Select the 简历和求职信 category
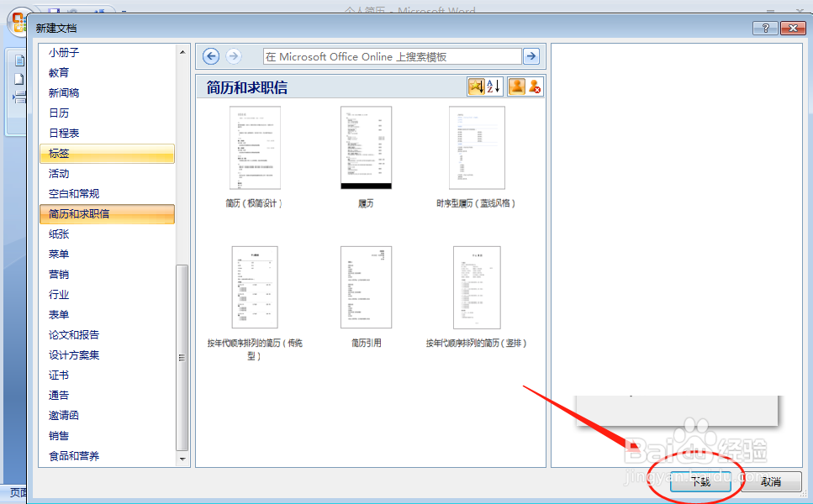 coord(108,214)
